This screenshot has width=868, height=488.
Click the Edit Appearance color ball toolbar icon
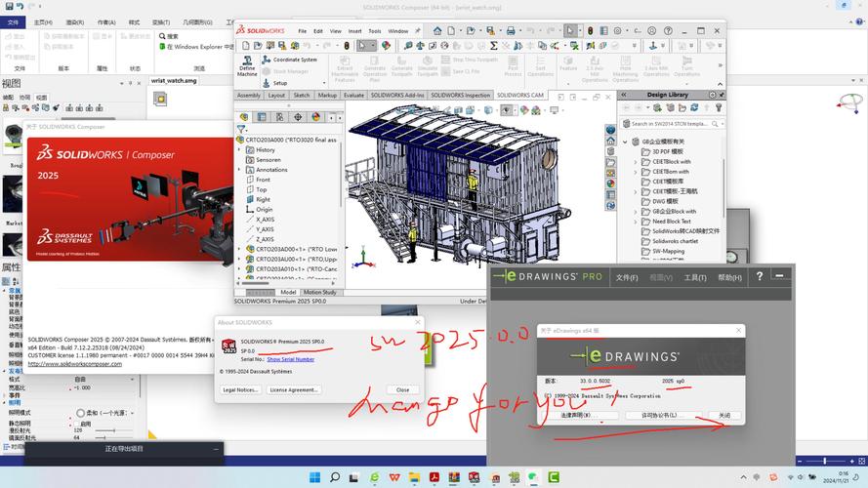(x=386, y=45)
